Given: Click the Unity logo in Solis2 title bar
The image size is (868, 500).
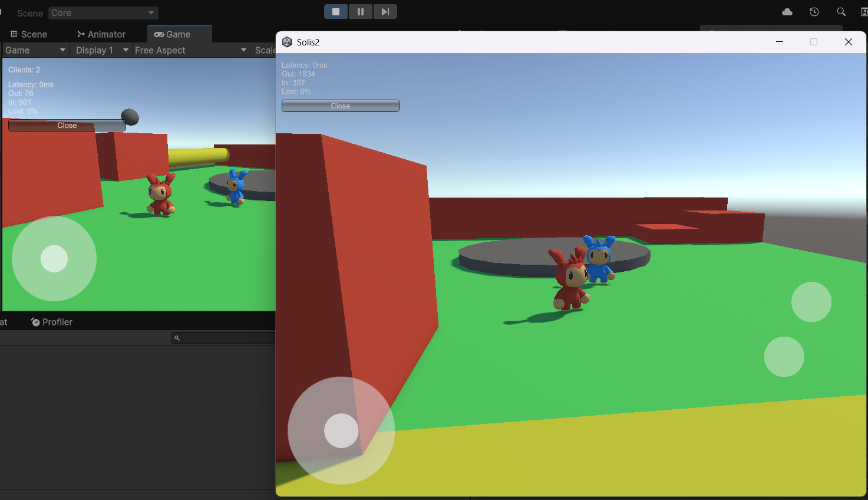Looking at the screenshot, I should 287,42.
